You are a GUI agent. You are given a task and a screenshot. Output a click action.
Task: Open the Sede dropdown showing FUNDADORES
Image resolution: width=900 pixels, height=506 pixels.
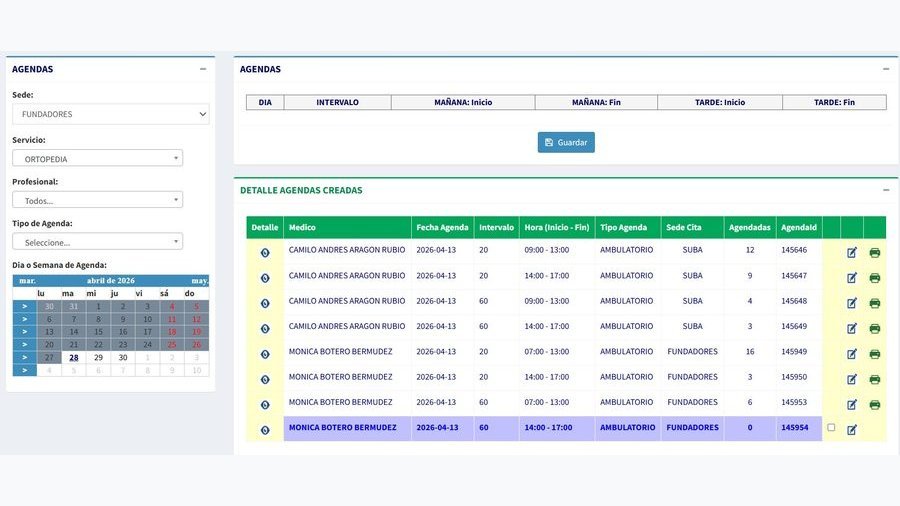click(x=111, y=114)
